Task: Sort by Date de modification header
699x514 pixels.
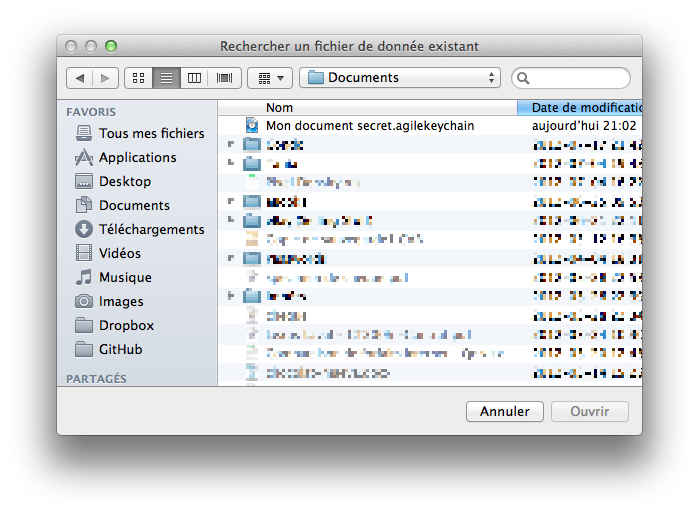Action: (x=580, y=108)
